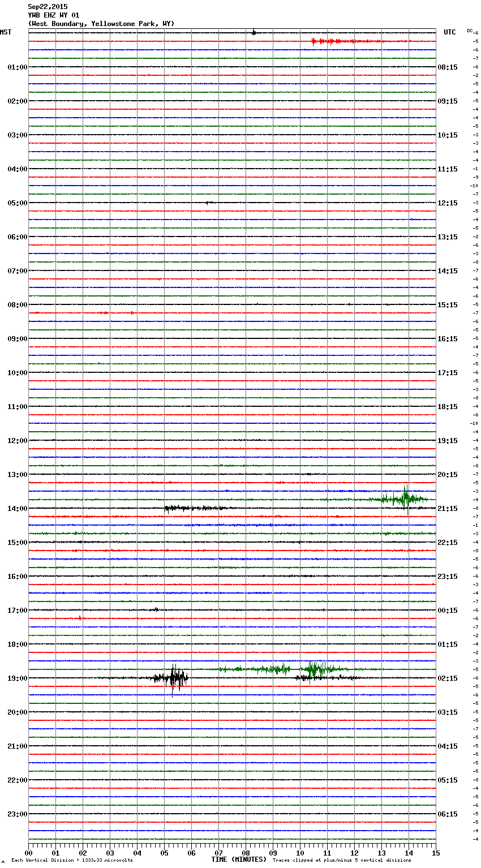Click minute 05 on the bottom axis

[x=164, y=853]
